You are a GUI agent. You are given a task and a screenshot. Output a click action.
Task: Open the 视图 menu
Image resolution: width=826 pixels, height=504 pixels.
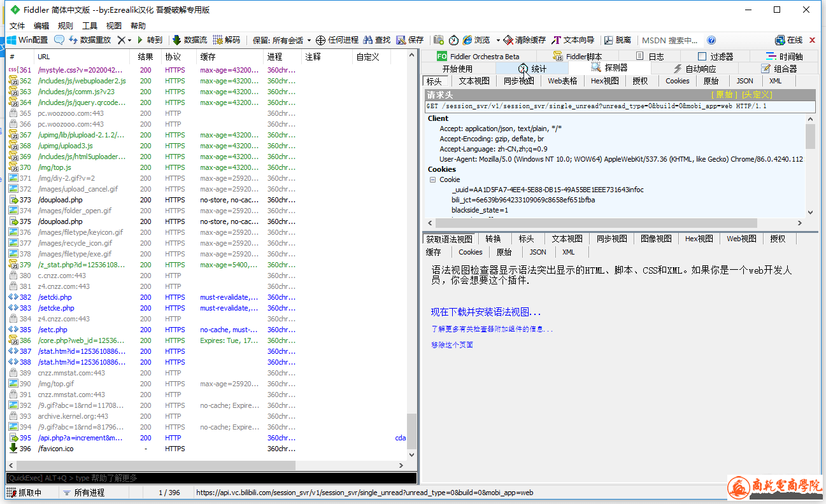tap(114, 26)
